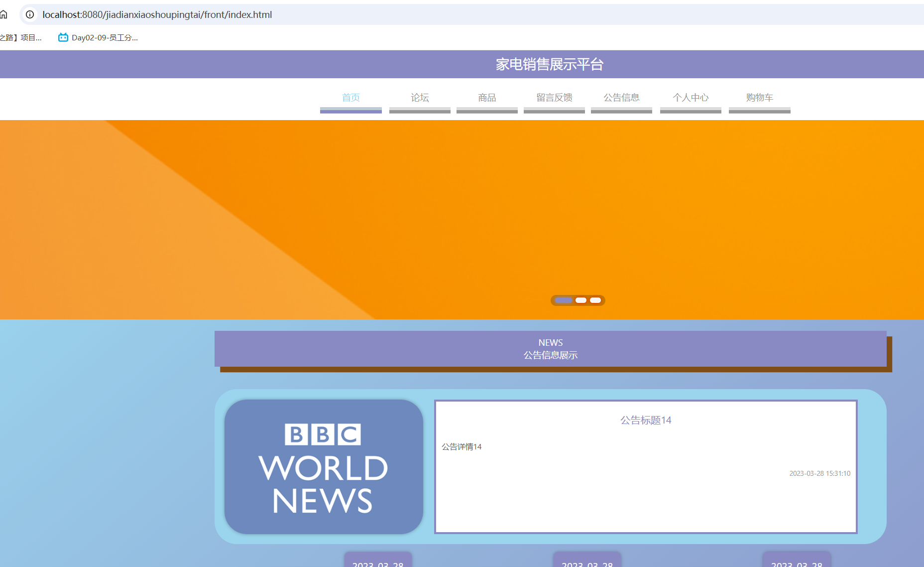Select the third carousel indicator dot
This screenshot has width=924, height=567.
coord(595,300)
